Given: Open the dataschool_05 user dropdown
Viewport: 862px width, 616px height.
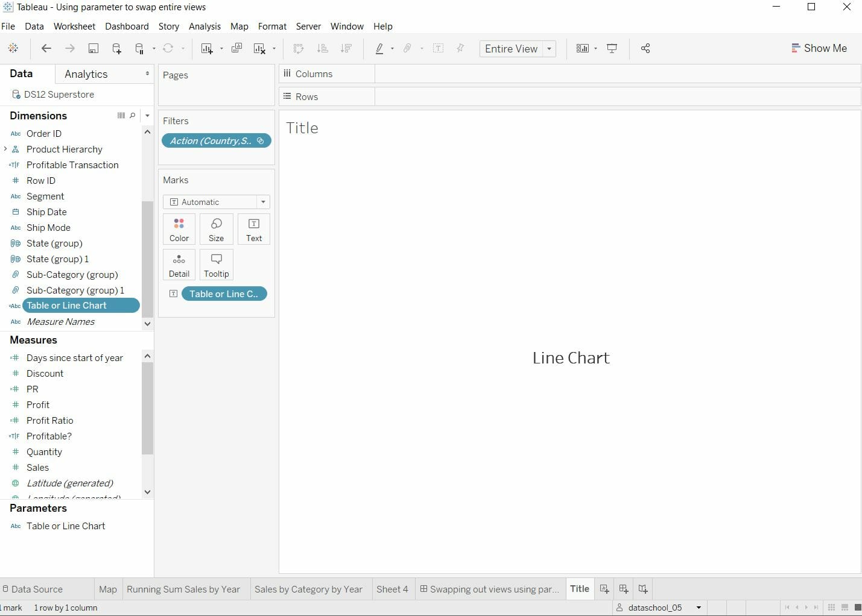Looking at the screenshot, I should (x=699, y=608).
